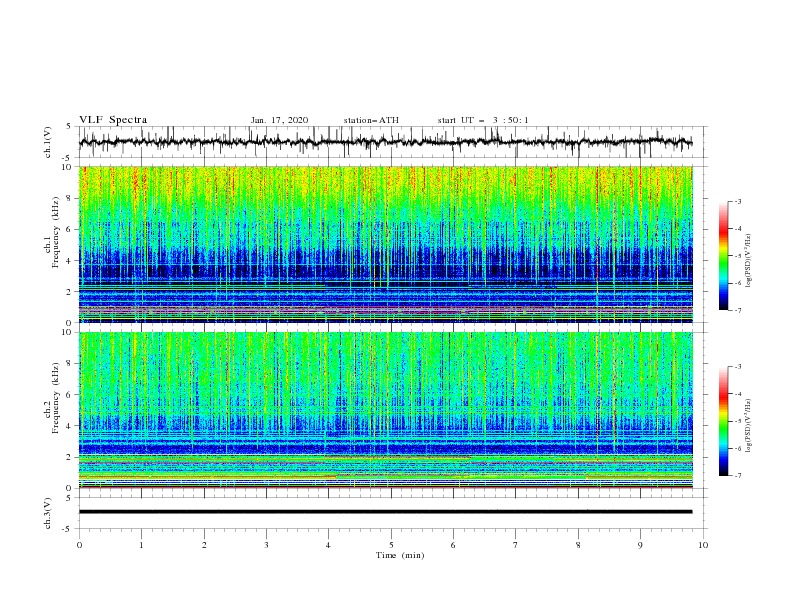Click the ch.2 color bar log(PSD) label
The width and height of the screenshot is (792, 612).
point(749,425)
